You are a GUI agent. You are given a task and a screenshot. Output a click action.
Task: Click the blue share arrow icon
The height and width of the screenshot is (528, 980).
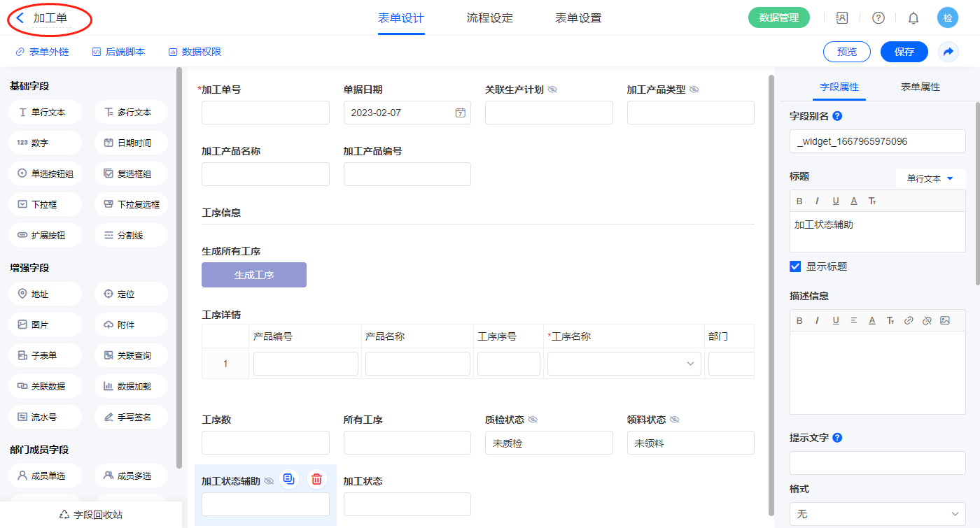pos(948,52)
